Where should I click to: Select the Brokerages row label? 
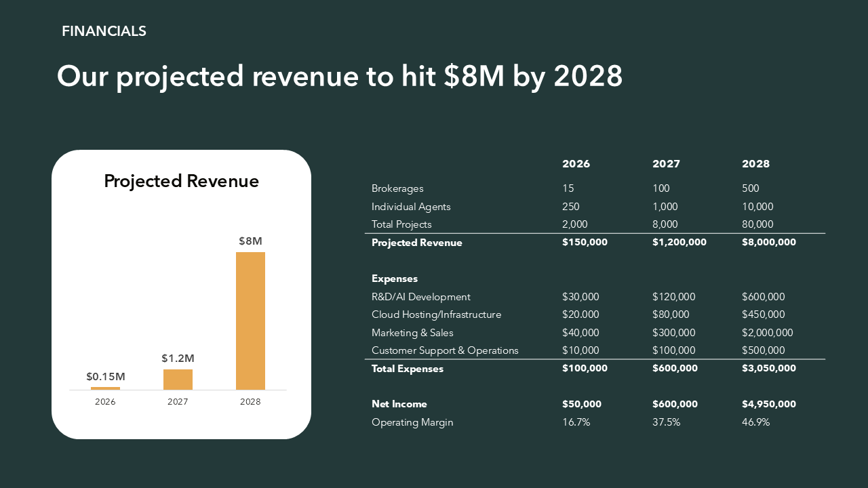tap(397, 188)
